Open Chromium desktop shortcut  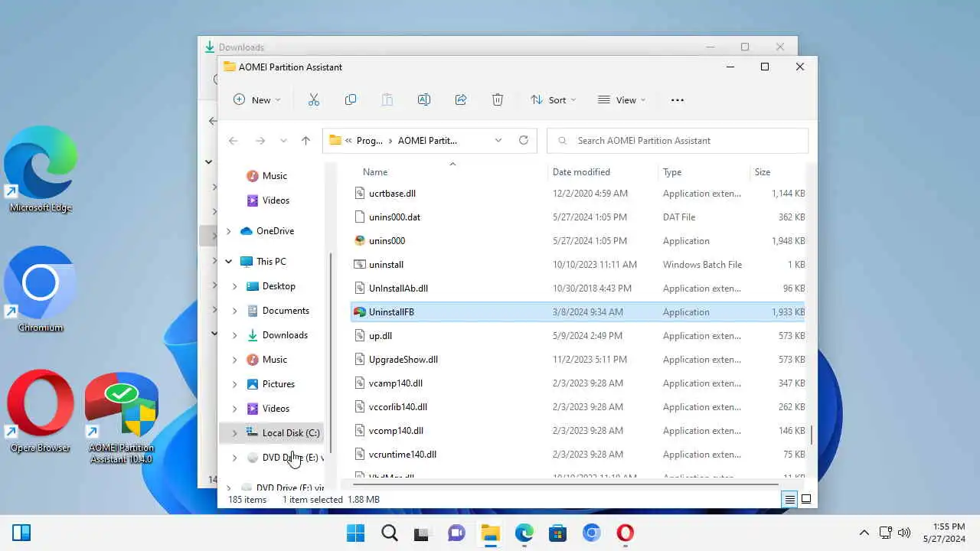41,289
